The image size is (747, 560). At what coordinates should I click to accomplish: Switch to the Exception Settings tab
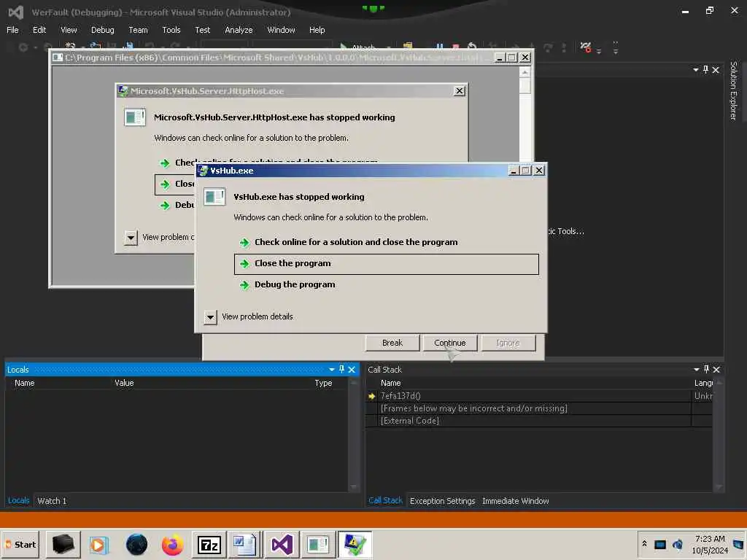pos(443,501)
